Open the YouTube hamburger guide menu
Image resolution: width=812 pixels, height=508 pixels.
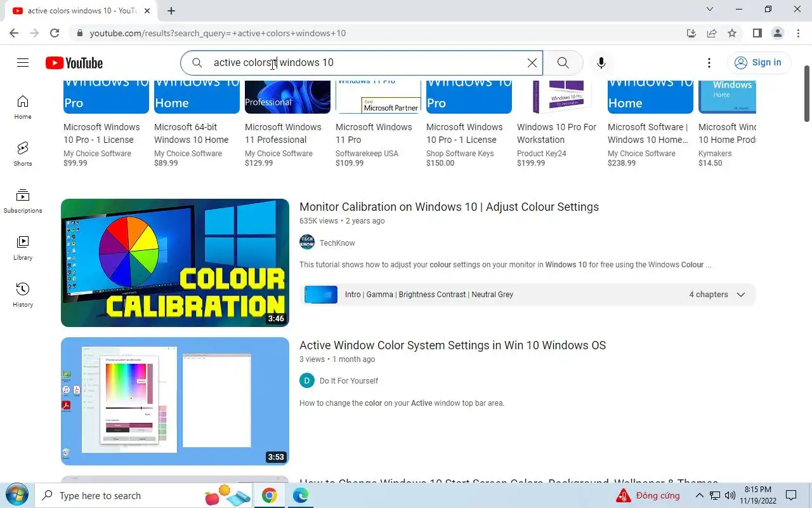pos(23,62)
